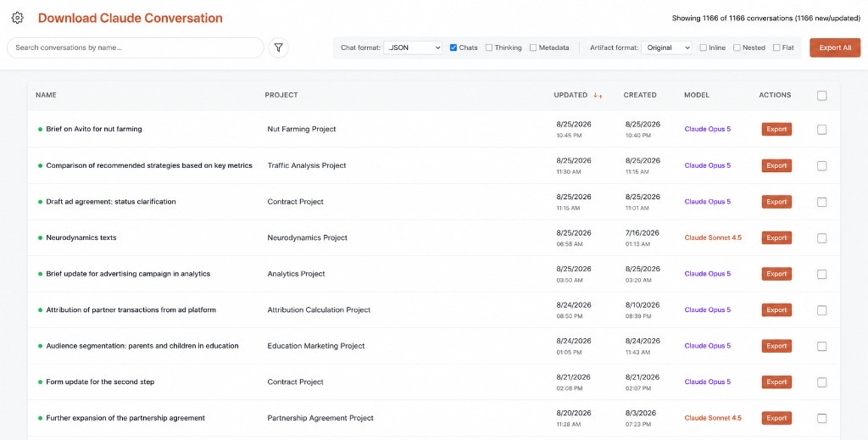
Task: Click Claude Sonnet 4.5 in Neurodynamics row
Action: click(x=713, y=237)
